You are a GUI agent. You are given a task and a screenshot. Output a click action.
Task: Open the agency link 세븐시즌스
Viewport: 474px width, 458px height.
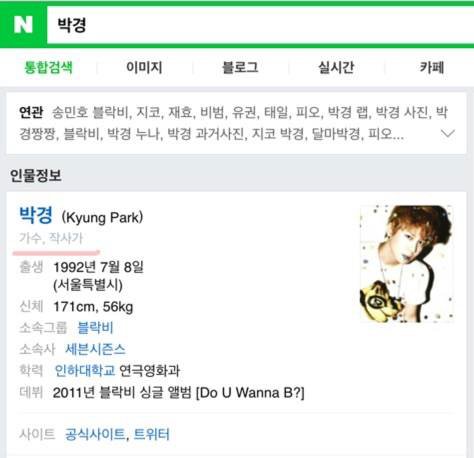[x=95, y=349]
